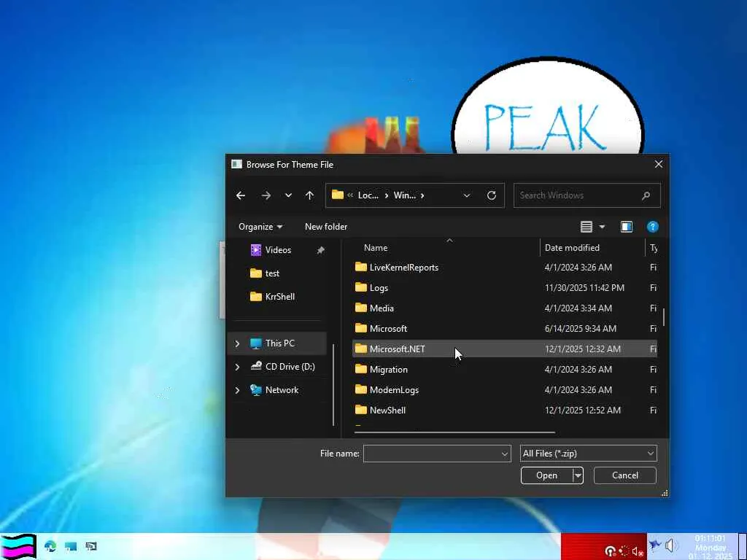
Task: Click the File name input field
Action: coord(431,454)
